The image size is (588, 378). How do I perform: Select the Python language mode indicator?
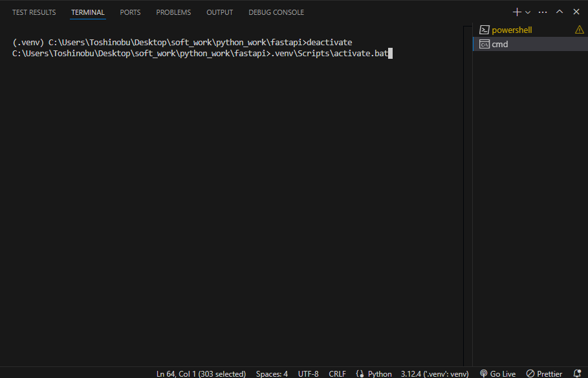pyautogui.click(x=374, y=373)
